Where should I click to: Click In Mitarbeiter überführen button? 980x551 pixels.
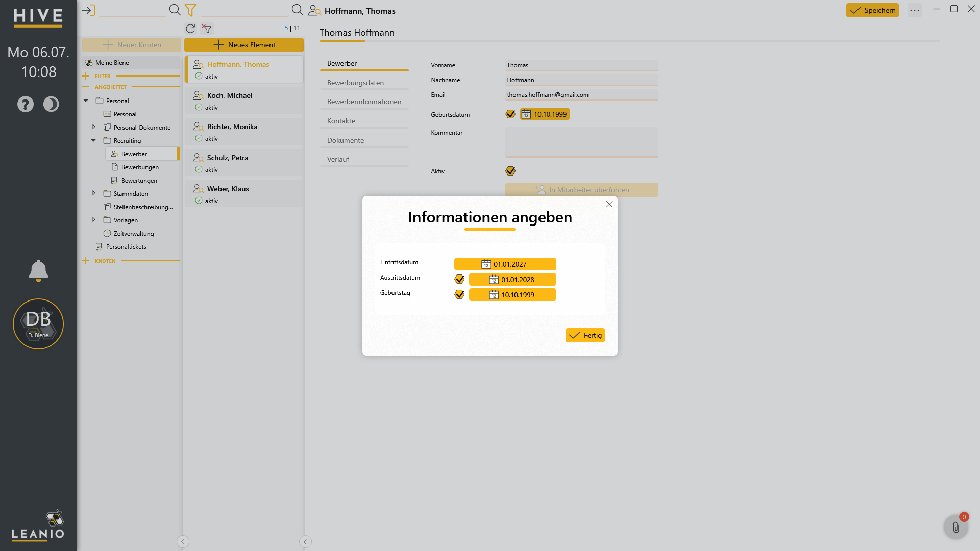click(582, 190)
